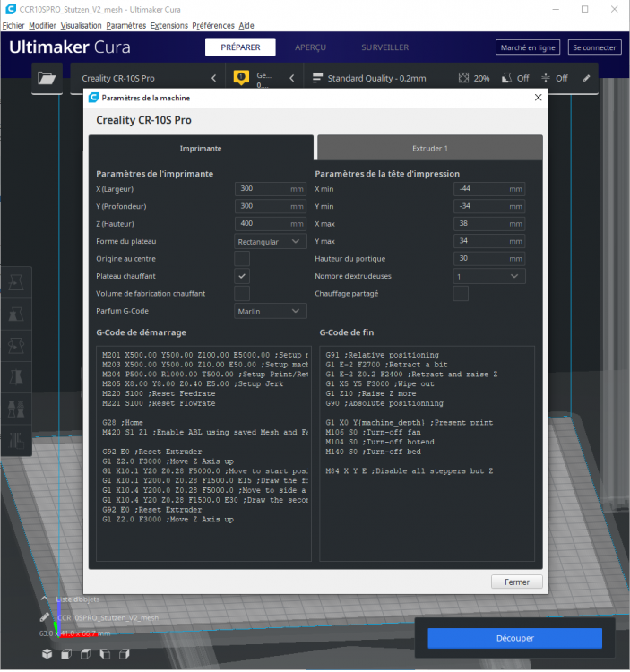Edit the Z (Hauteur) field
Viewport: 630px width, 672px height.
click(271, 224)
